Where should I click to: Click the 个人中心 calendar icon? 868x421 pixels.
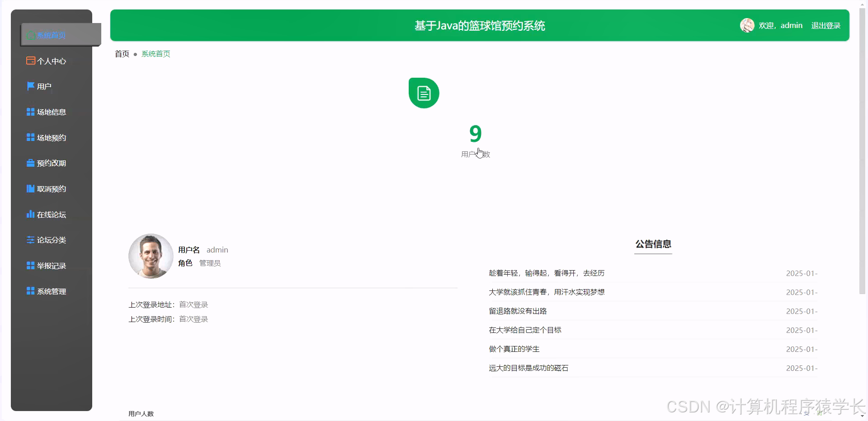point(30,60)
